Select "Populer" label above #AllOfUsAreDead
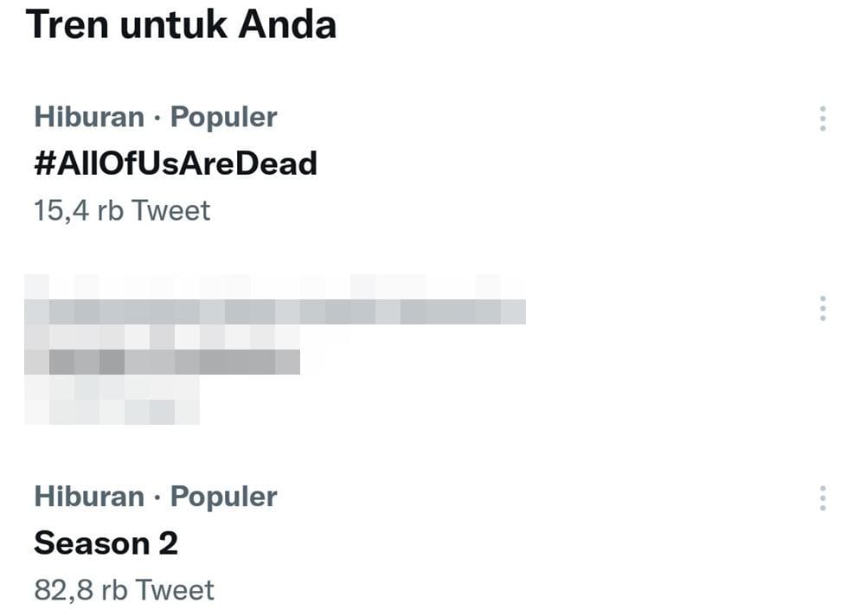Image resolution: width=865 pixels, height=616 pixels. click(x=223, y=117)
